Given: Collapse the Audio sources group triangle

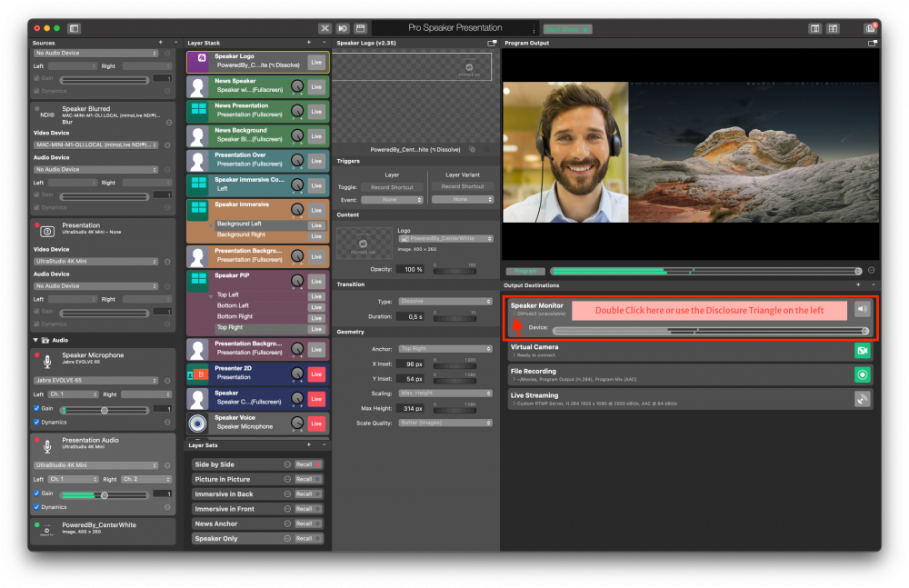Looking at the screenshot, I should tap(35, 341).
